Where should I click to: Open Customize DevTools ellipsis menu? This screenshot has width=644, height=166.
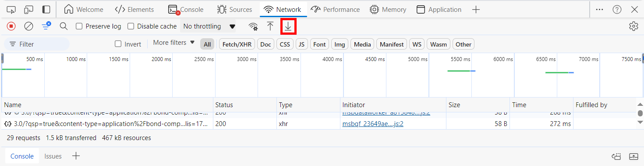point(600,9)
